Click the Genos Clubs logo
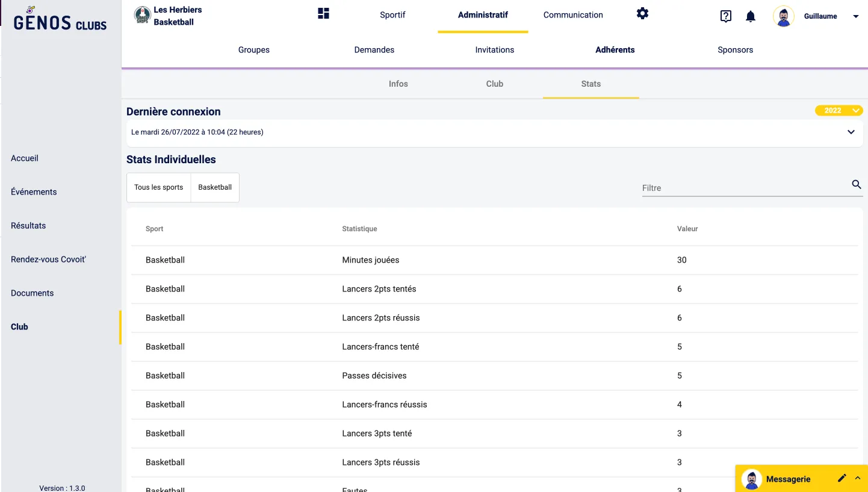 point(60,19)
